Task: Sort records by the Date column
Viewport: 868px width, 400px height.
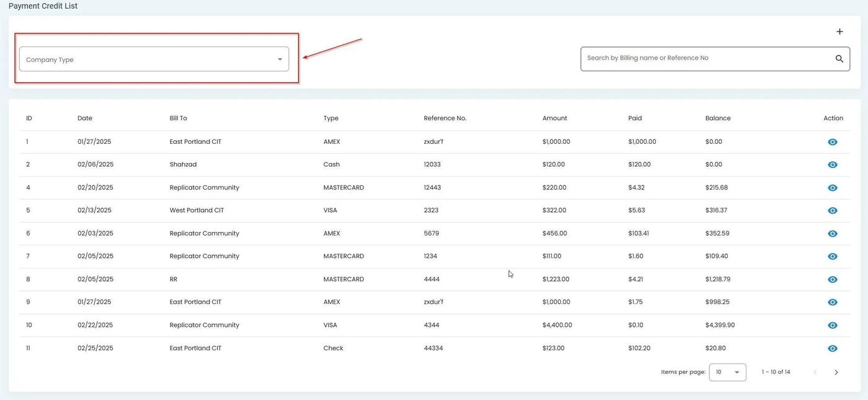Action: [84, 118]
